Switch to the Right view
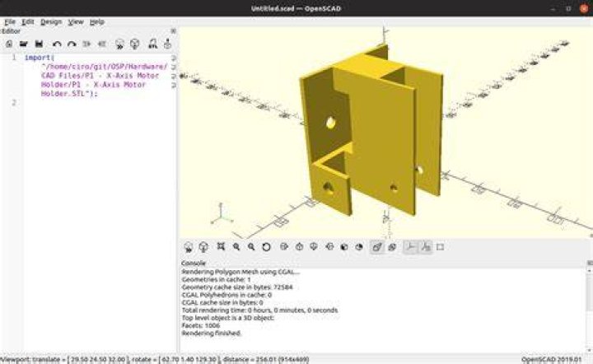Viewport: 593px width, 364px height. click(x=284, y=247)
